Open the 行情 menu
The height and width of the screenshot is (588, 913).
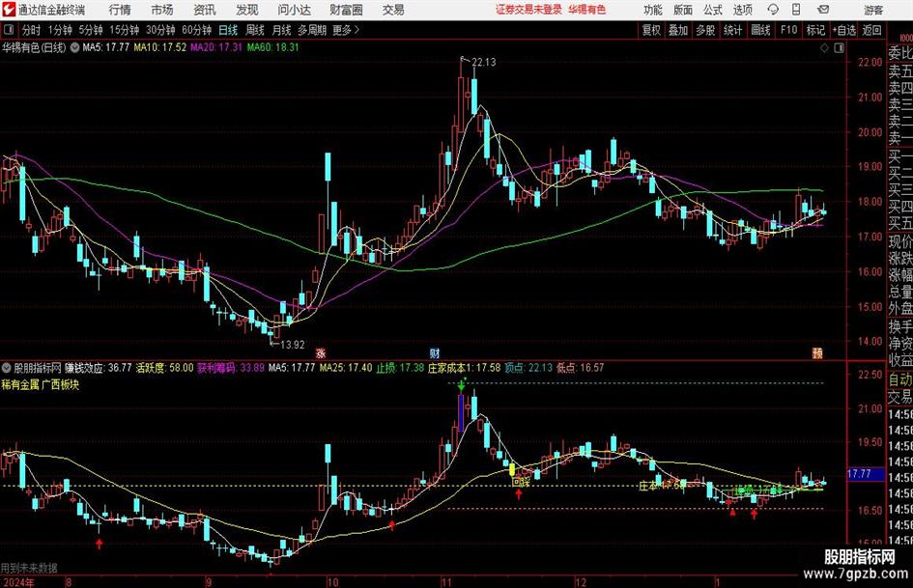[120, 10]
